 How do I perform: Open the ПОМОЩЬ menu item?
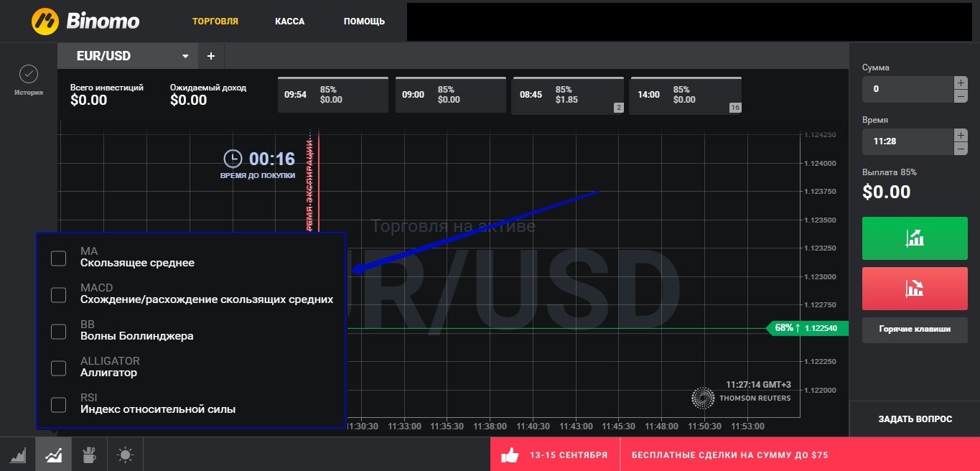coord(364,22)
